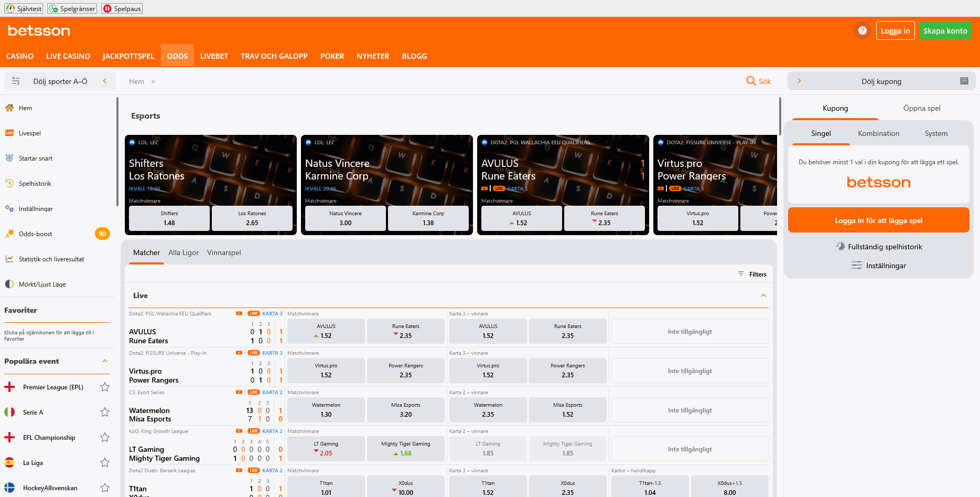Collapse the Dölj sporter A–Ö panel
This screenshot has width=980, height=497.
105,81
